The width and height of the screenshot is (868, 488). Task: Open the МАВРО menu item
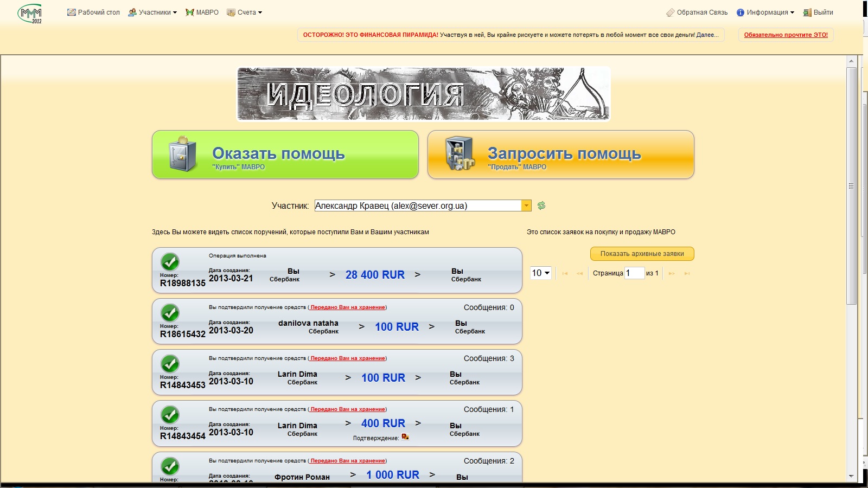202,12
